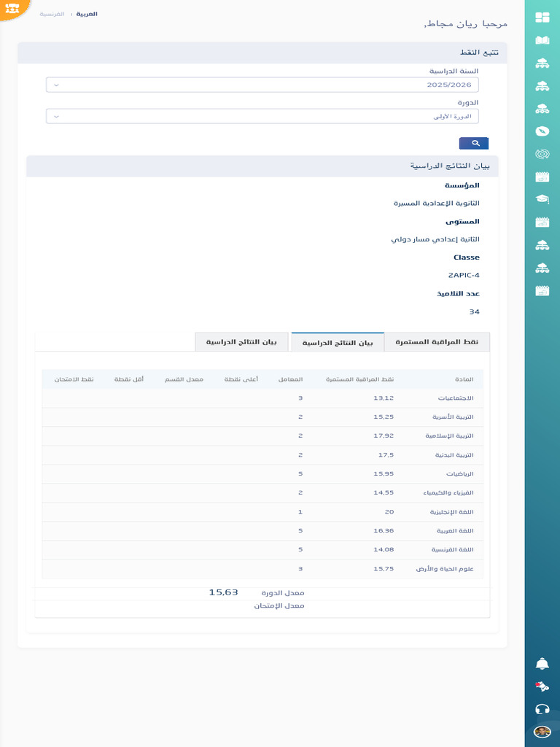This screenshot has height=747, width=560.
Task: Open the السنة الدراسية 2025/2026 dropdown
Action: click(x=262, y=85)
